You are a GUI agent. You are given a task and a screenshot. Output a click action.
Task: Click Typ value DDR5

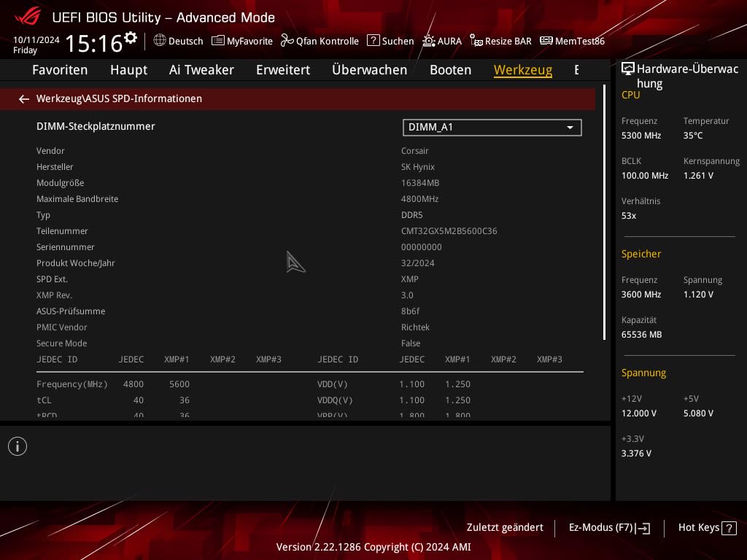tap(412, 215)
